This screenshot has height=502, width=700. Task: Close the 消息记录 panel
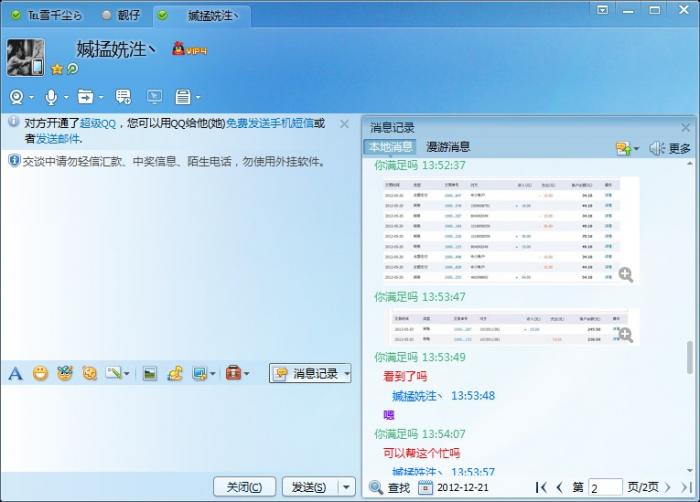[x=686, y=128]
